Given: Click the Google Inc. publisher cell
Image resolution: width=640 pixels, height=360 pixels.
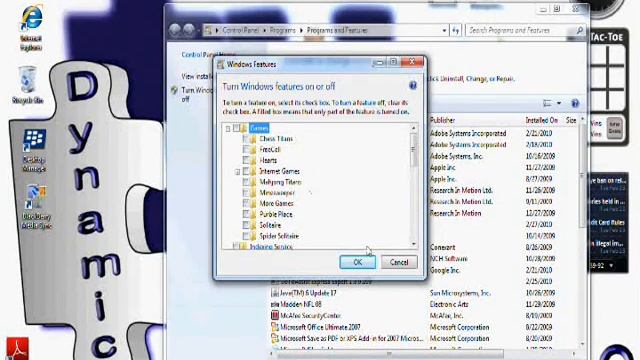Looking at the screenshot, I should point(445,270).
